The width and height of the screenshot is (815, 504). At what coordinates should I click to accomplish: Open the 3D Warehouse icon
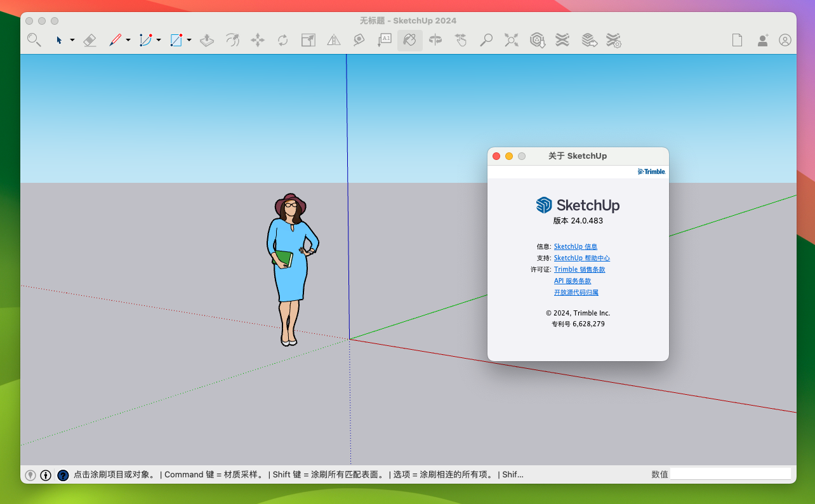[538, 40]
